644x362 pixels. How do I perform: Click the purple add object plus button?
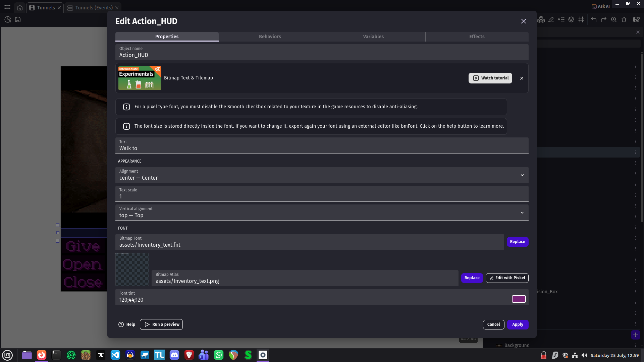(636, 335)
